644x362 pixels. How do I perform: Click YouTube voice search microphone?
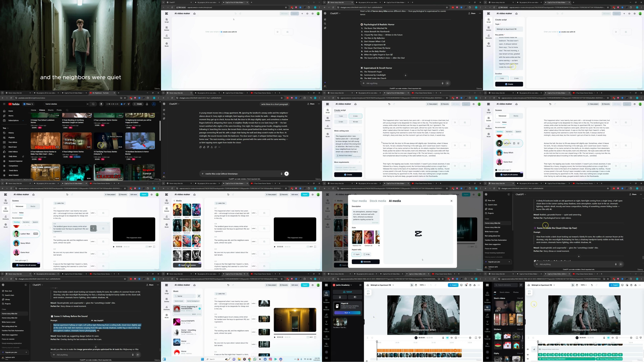pos(101,104)
